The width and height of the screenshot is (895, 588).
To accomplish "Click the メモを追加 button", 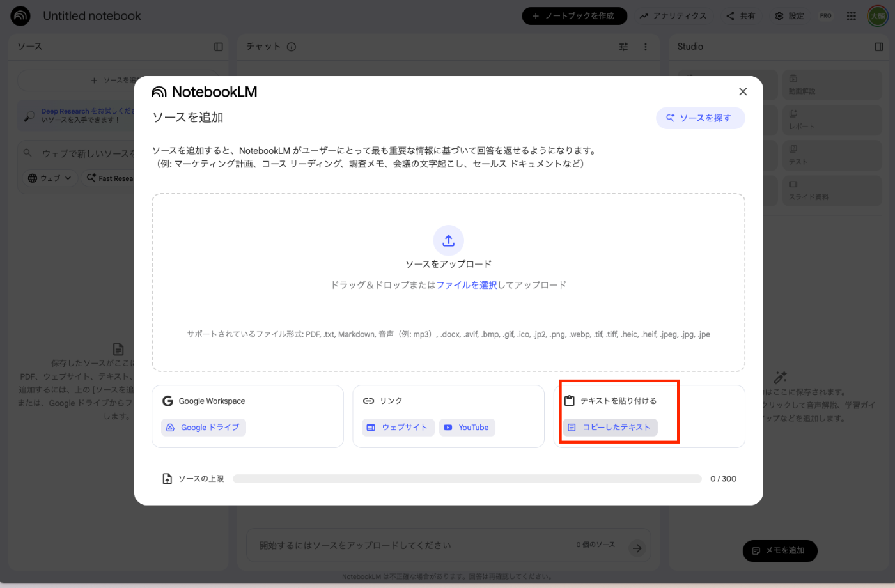I will [x=780, y=551].
